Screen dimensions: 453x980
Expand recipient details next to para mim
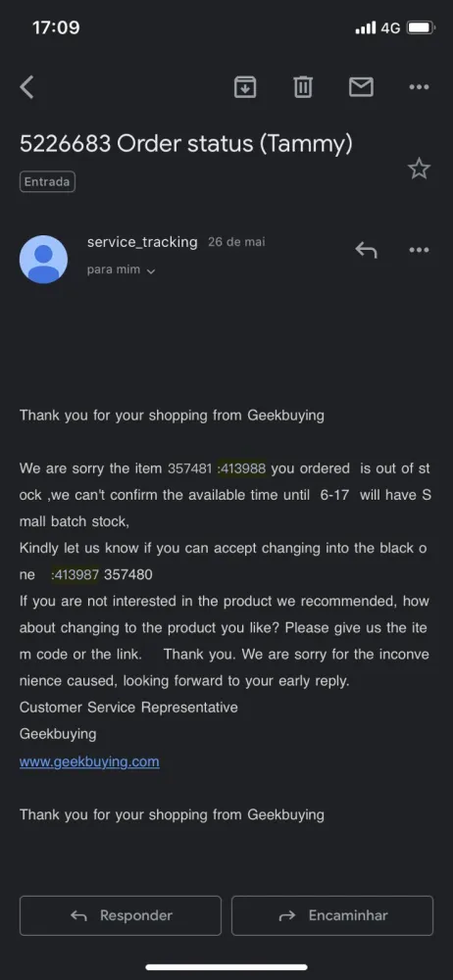[151, 271]
